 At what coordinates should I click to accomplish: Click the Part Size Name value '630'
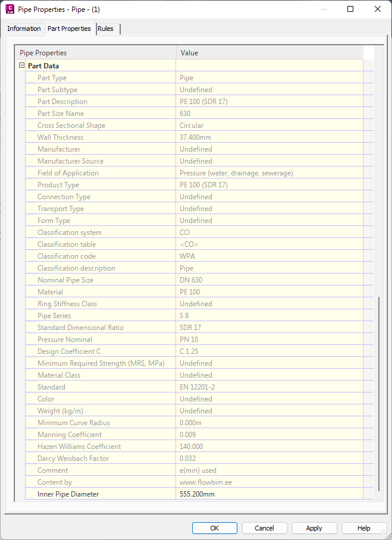click(185, 114)
